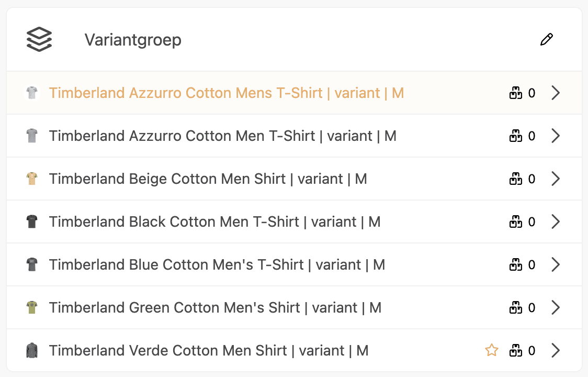Expand Timberland Green Cotton Men's Shirt chevron
This screenshot has height=377, width=588.
pyautogui.click(x=556, y=308)
